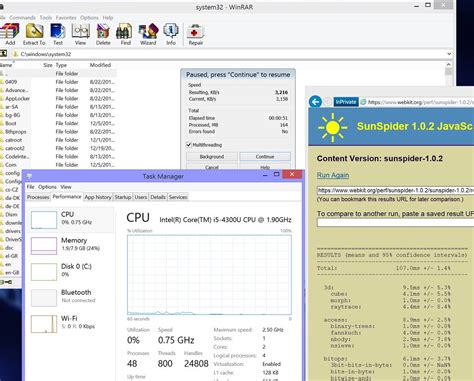Click Continue to resume compression
This screenshot has width=474, height=381.
[265, 156]
